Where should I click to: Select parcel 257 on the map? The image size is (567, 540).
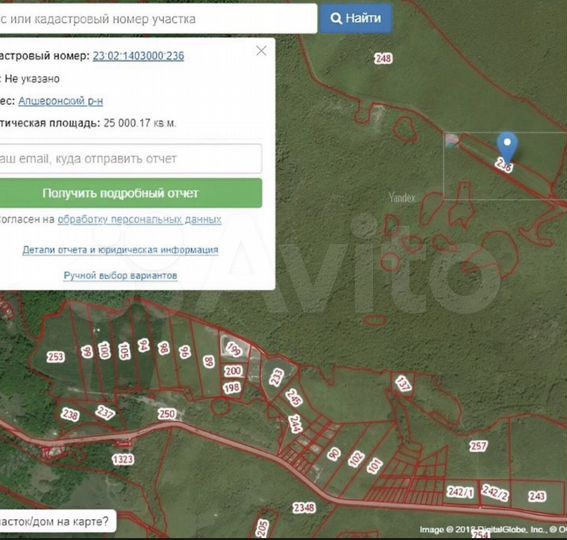pos(478,446)
